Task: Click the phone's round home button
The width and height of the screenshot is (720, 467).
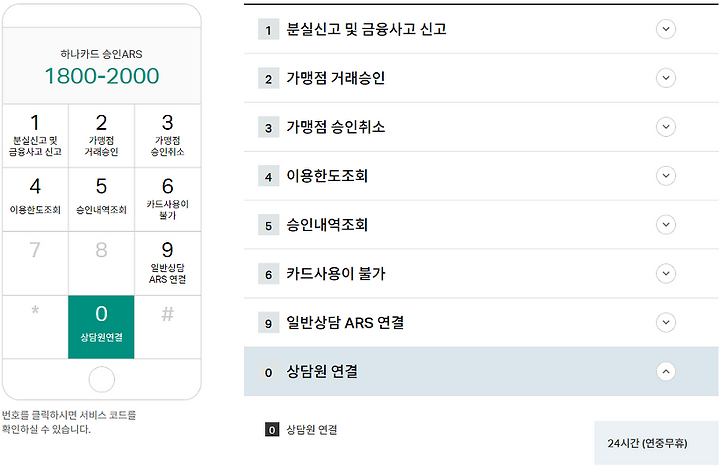Action: click(x=101, y=379)
